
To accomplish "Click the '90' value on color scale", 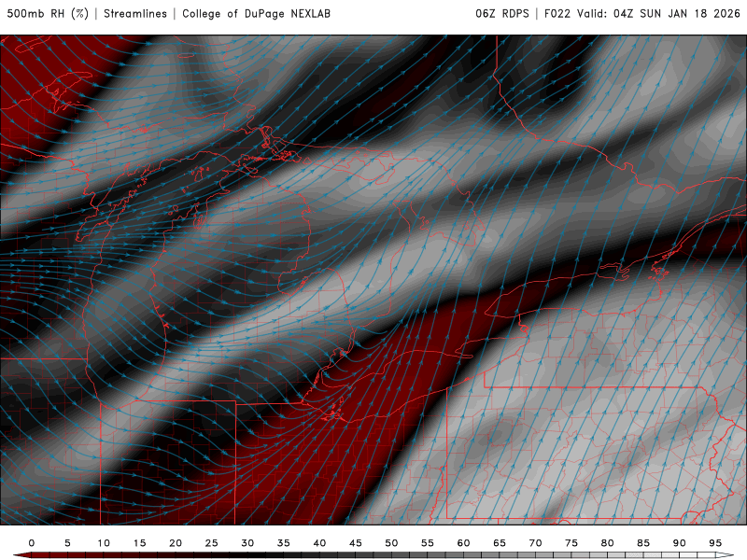I will (680, 543).
